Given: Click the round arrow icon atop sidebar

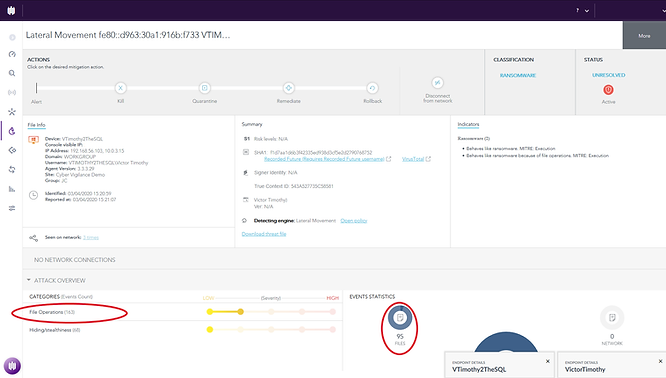Looking at the screenshot, I should (12, 37).
